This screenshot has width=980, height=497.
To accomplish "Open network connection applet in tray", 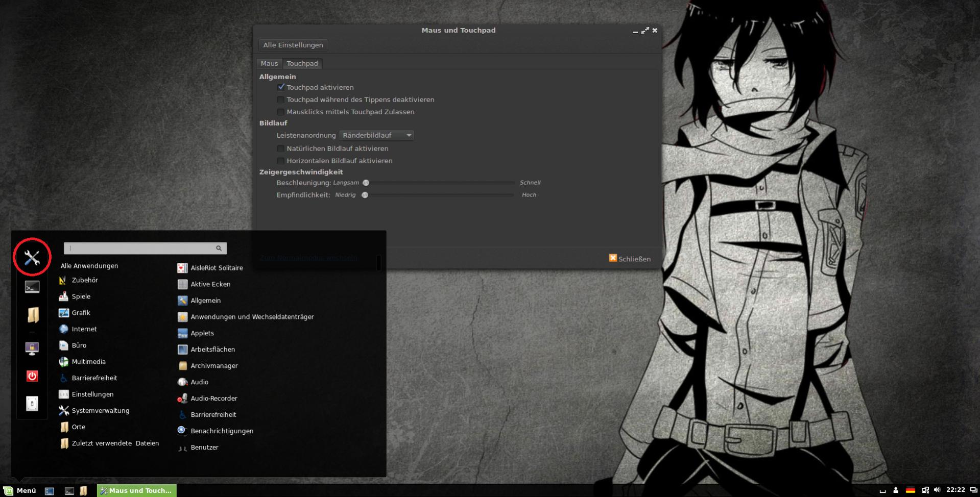I will [925, 490].
